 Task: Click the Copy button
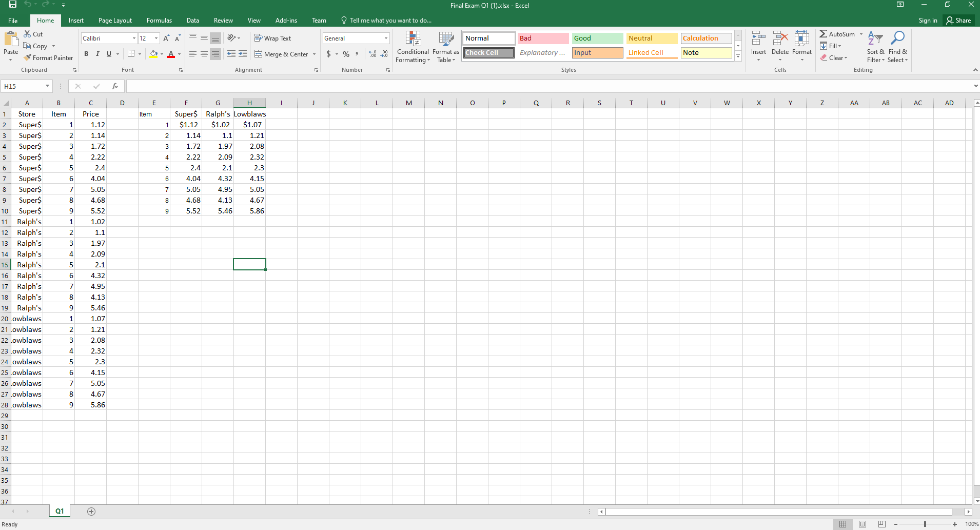35,46
